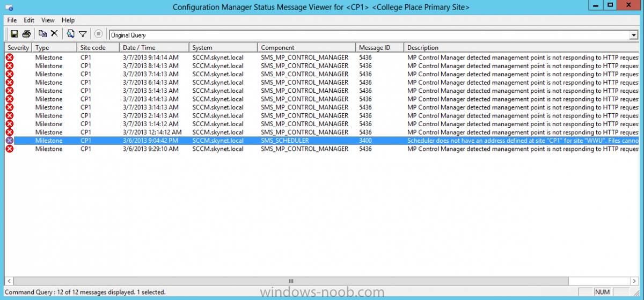This screenshot has height=300, width=644.
Task: Sort by the System column header
Action: click(x=223, y=48)
